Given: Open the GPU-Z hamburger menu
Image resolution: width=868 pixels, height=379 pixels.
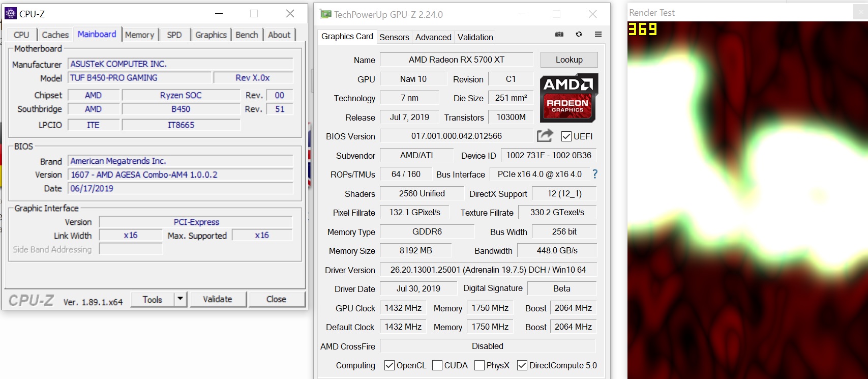Looking at the screenshot, I should pos(598,35).
